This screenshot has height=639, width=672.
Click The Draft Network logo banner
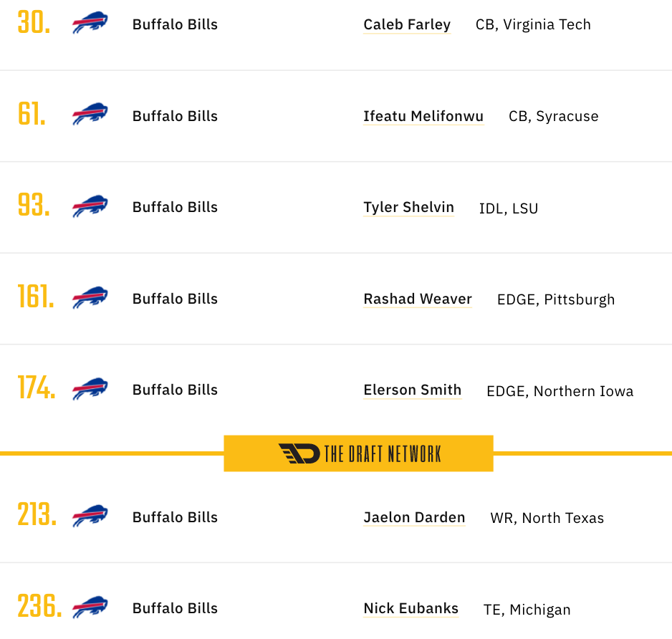coord(358,453)
